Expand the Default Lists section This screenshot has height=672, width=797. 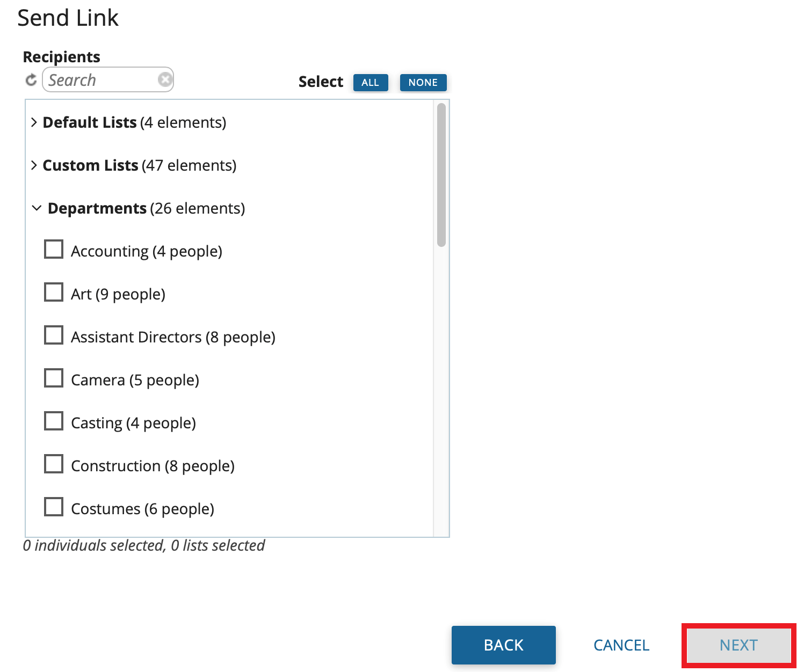[x=35, y=122]
